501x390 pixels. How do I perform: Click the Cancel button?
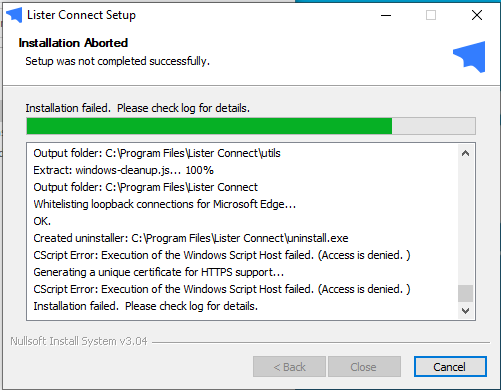tap(450, 367)
